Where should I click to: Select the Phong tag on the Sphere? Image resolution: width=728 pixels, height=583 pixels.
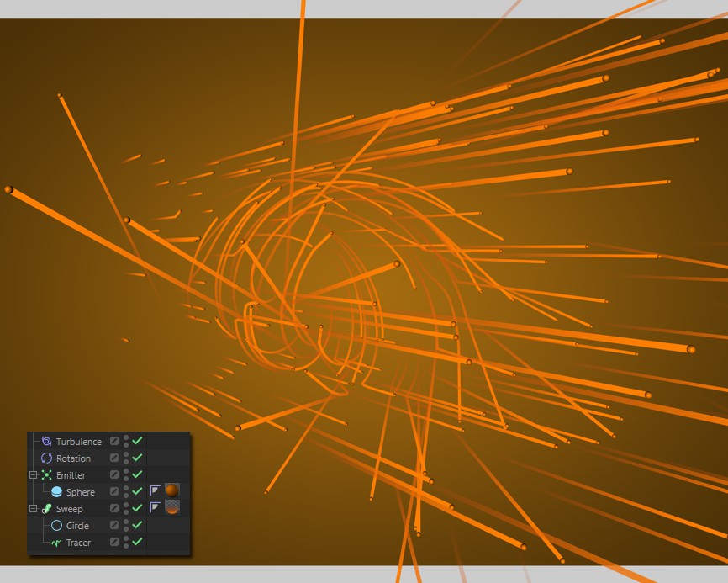click(x=155, y=490)
